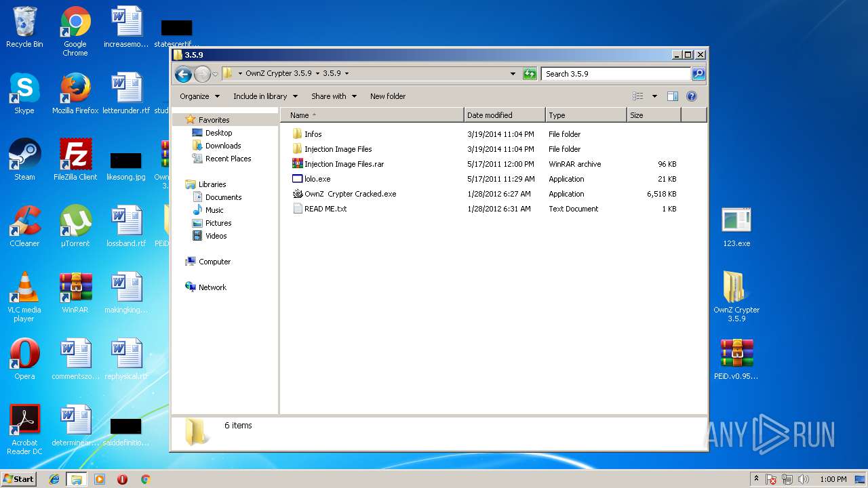Select the µTorrent desktop shortcut
The width and height of the screenshot is (868, 488).
(x=75, y=227)
